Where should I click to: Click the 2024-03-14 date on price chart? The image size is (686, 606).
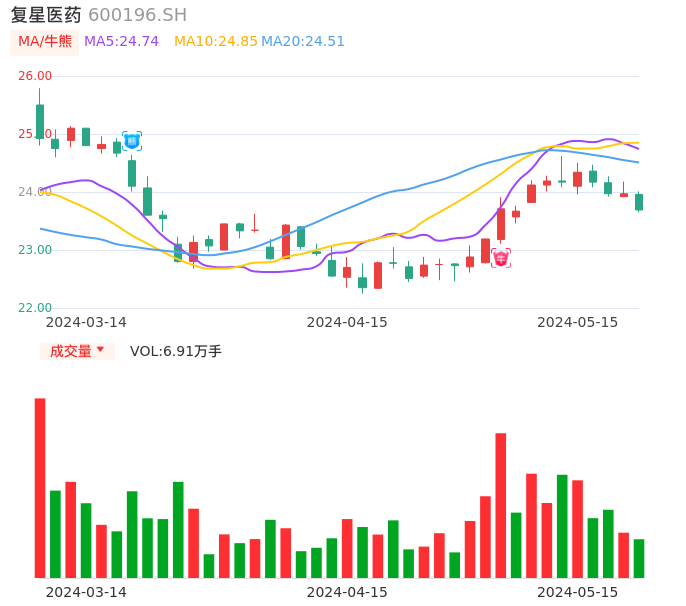tap(86, 322)
